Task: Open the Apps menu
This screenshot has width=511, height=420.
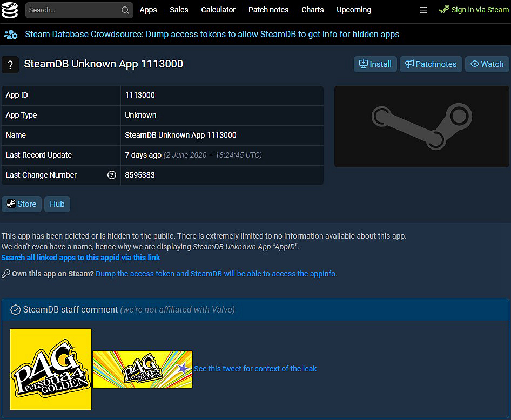Action: pos(149,10)
